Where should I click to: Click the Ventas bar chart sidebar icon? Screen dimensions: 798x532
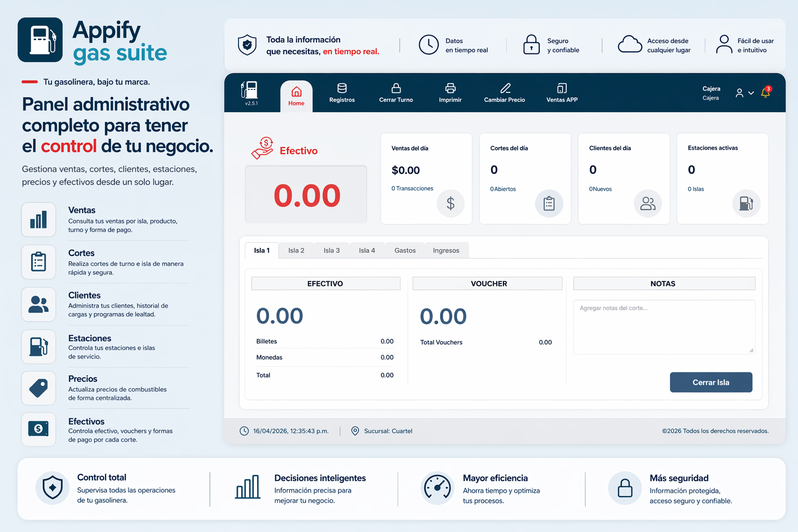point(38,220)
